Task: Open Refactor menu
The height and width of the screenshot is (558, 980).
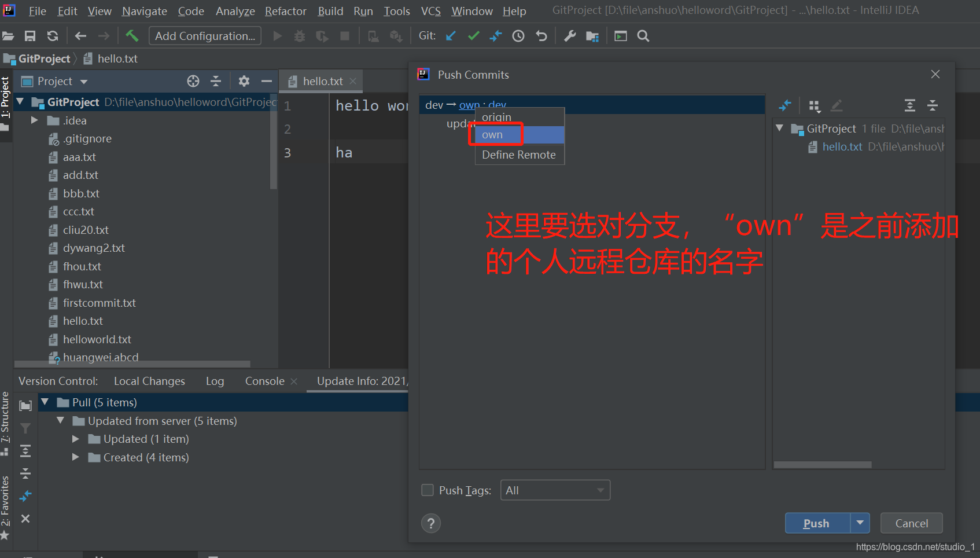Action: [x=286, y=11]
